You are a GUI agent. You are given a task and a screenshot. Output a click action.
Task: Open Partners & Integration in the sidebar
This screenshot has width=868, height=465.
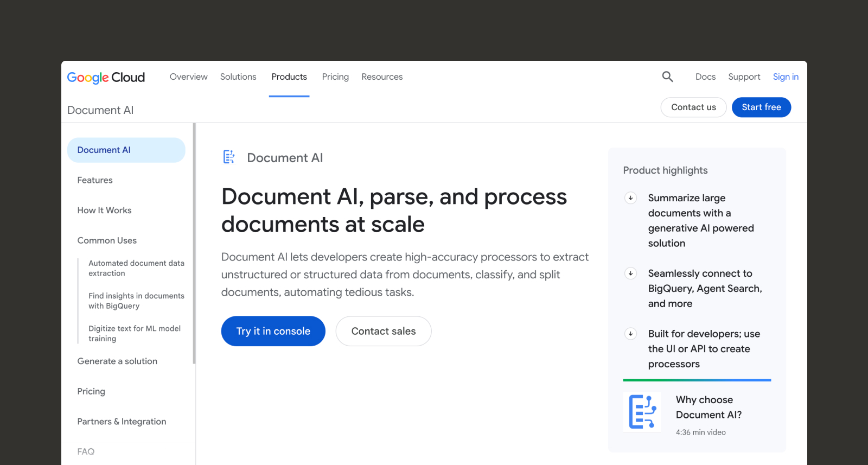click(122, 422)
